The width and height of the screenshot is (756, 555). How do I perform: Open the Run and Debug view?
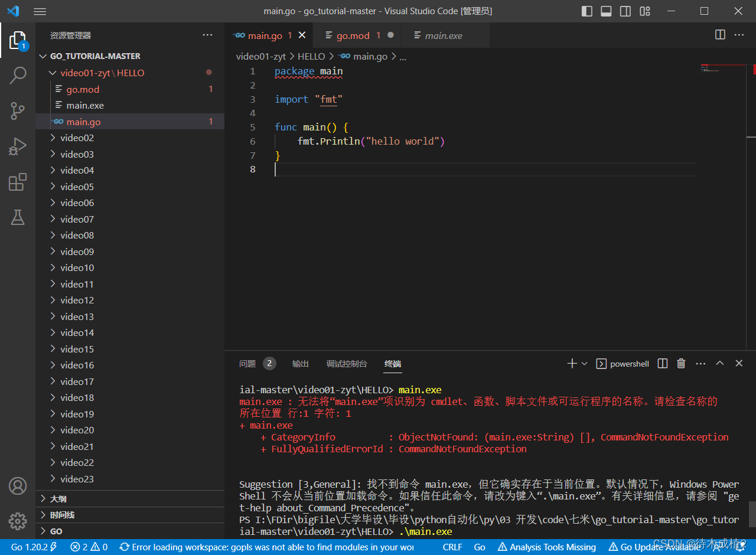pos(18,146)
